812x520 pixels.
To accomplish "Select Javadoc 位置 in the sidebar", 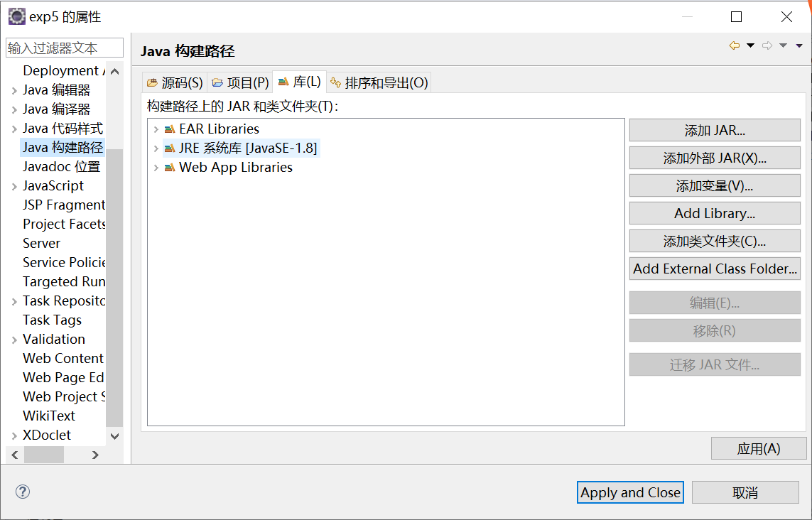I will [x=61, y=167].
